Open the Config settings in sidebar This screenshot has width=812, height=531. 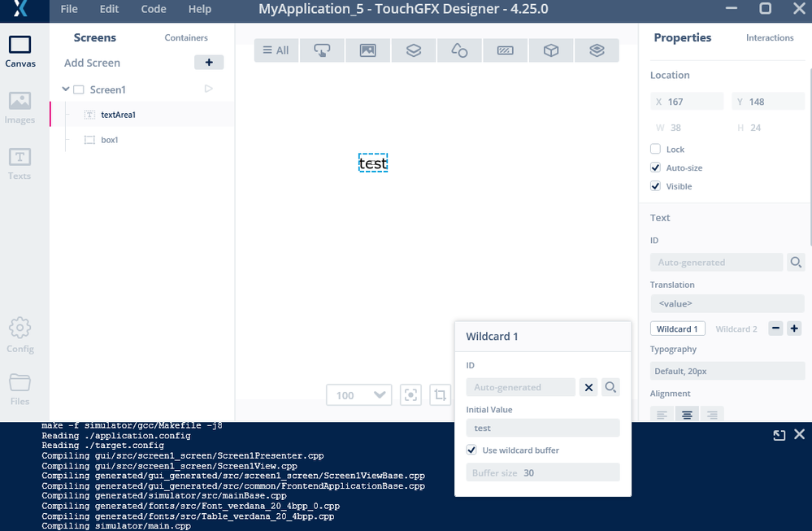20,335
